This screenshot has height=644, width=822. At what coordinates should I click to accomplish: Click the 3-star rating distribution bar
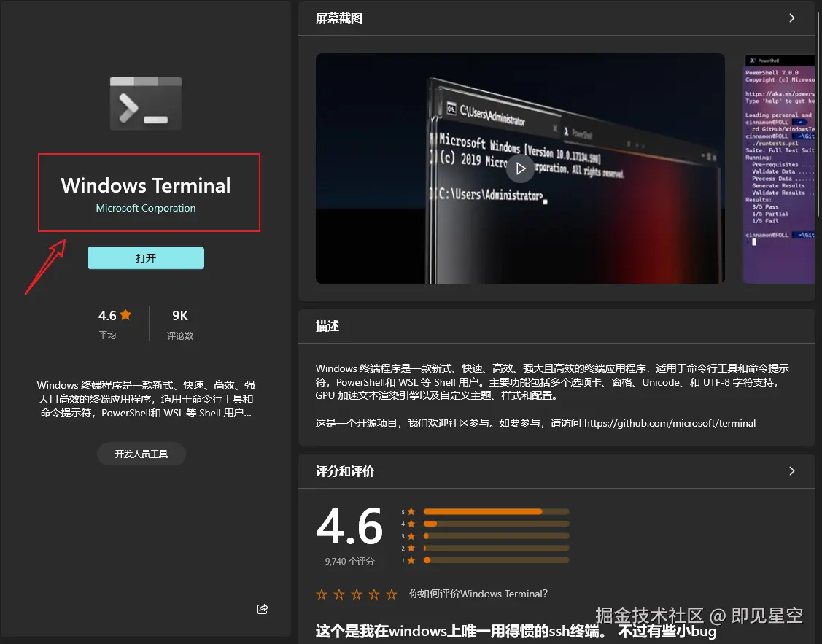(496, 536)
